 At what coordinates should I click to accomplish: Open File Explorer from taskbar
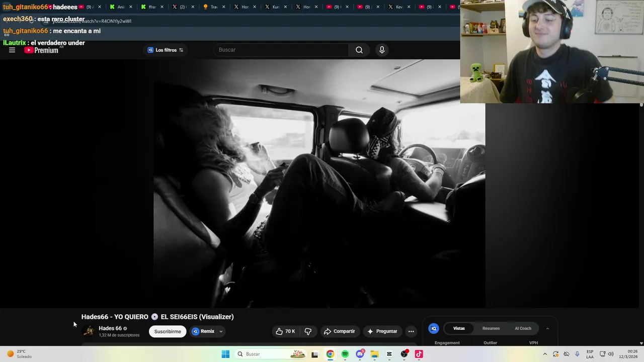point(374,354)
